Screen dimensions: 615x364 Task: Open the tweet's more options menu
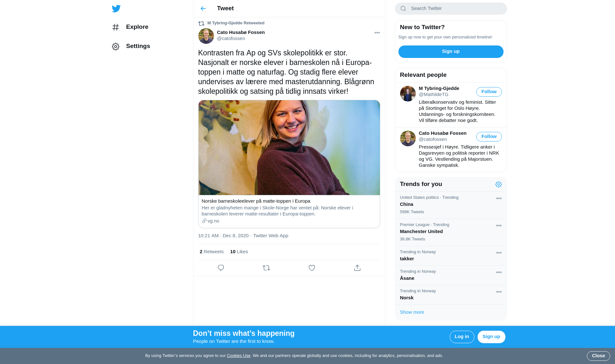tap(377, 33)
